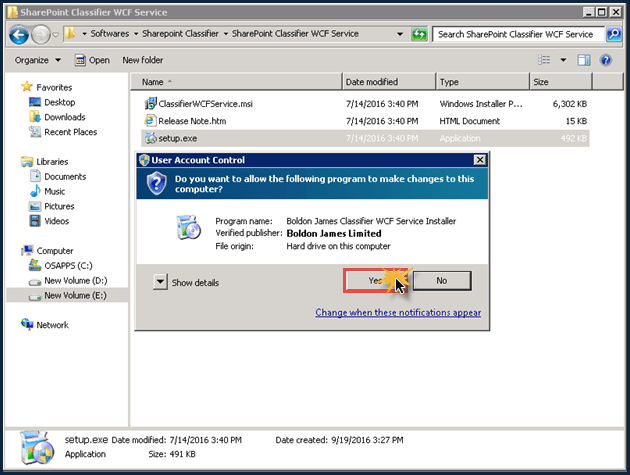
Task: Sort by the Type column header
Action: coord(483,82)
